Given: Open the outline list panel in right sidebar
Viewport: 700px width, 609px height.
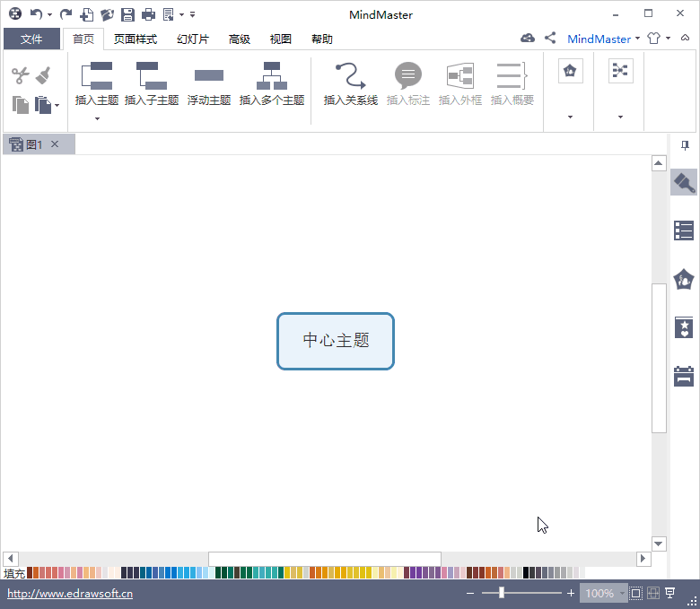Looking at the screenshot, I should (684, 231).
